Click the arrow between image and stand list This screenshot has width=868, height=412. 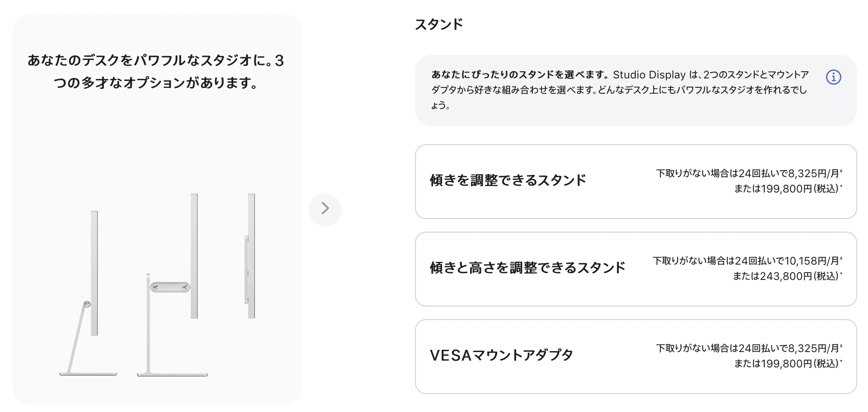click(325, 209)
